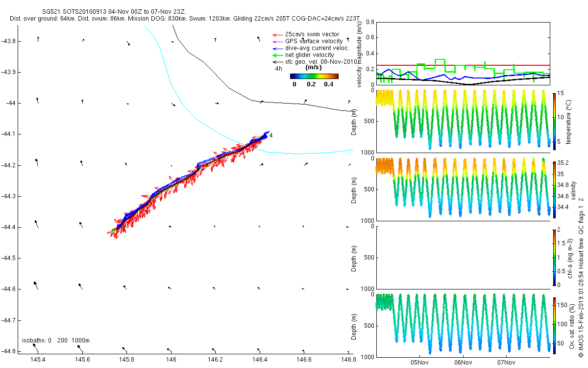Click the '0.8' tick on velocity magnitude axis
The image size is (588, 368).
(x=369, y=22)
